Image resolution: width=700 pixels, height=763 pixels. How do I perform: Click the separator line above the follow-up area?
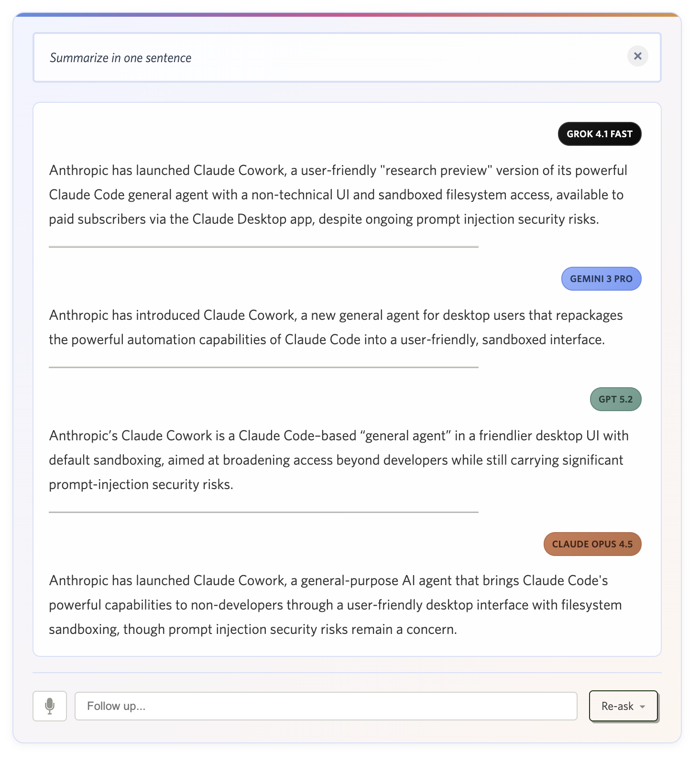tap(347, 673)
